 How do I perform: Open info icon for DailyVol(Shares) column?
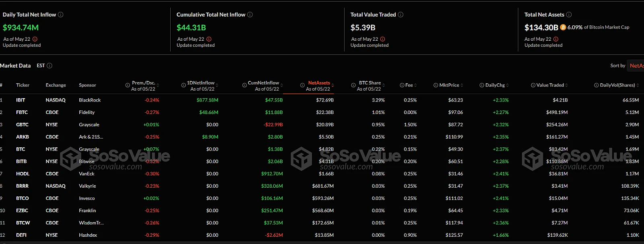597,85
